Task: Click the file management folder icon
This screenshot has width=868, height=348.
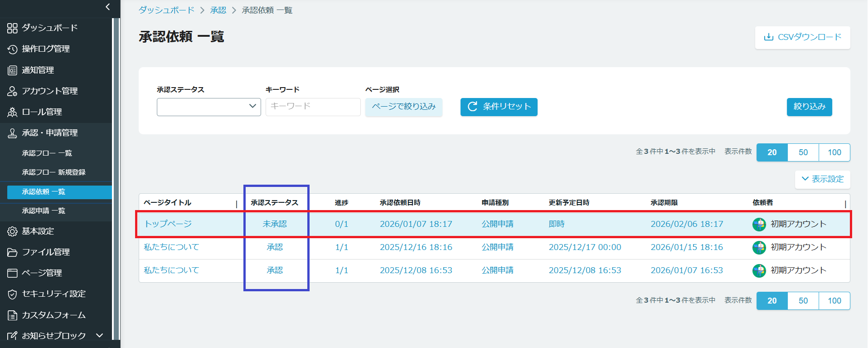Action: pos(12,252)
